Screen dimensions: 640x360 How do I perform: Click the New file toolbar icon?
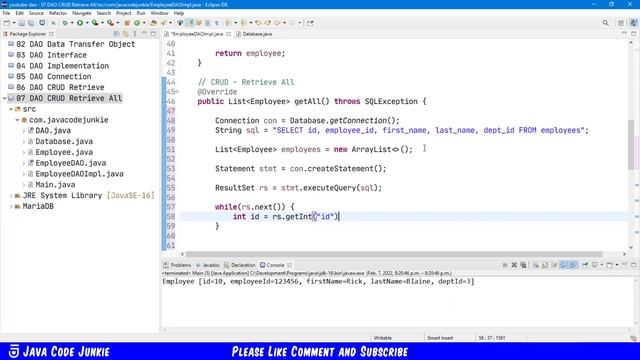(7, 23)
